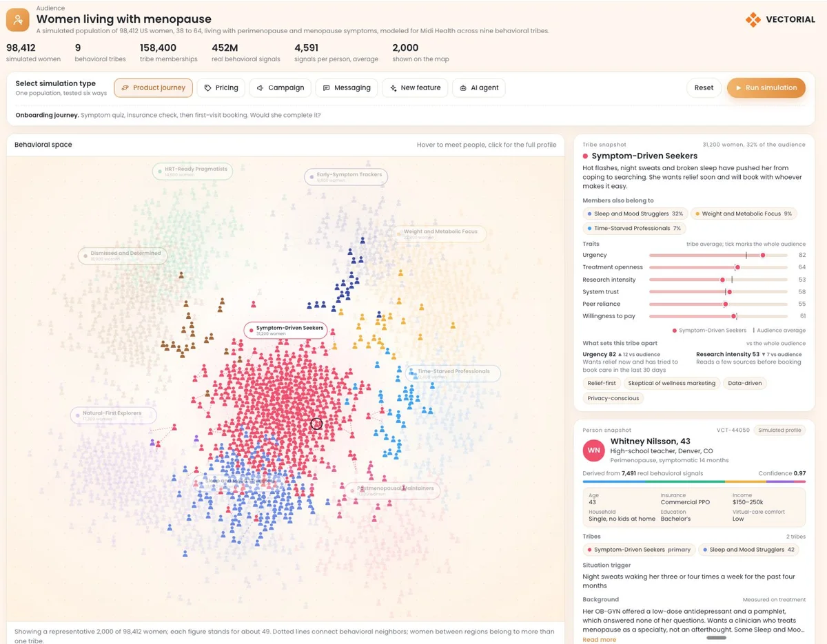
Task: Click the Willingness to pay trait slider
Action: coord(718,316)
